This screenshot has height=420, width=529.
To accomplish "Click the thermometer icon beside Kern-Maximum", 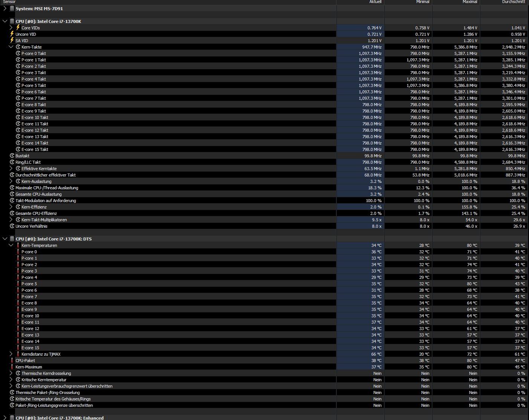I will [x=12, y=367].
